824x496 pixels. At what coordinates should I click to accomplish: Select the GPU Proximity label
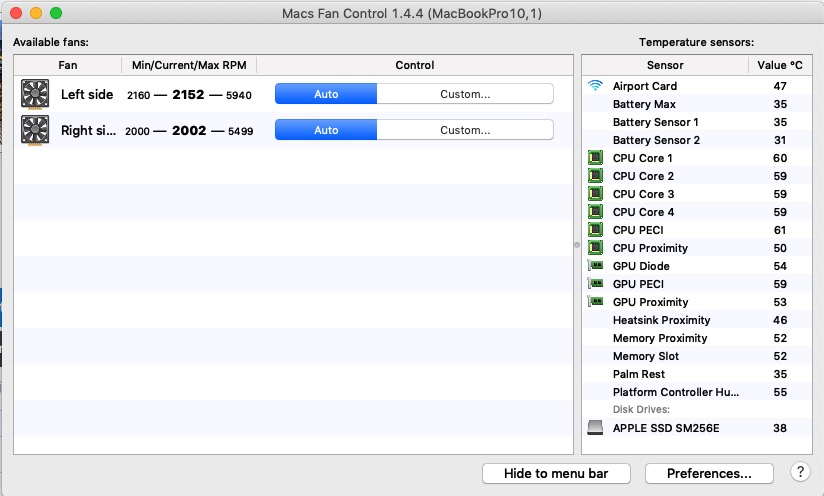650,302
